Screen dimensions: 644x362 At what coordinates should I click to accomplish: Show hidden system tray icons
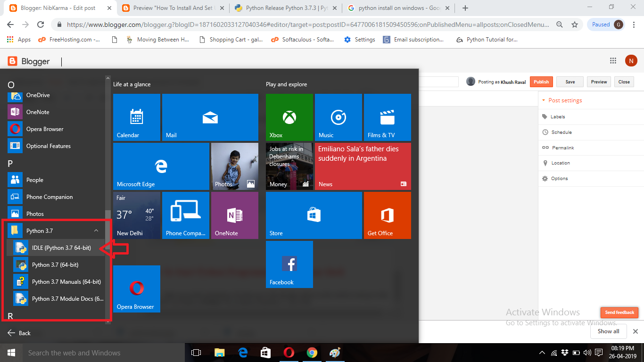[542, 353]
